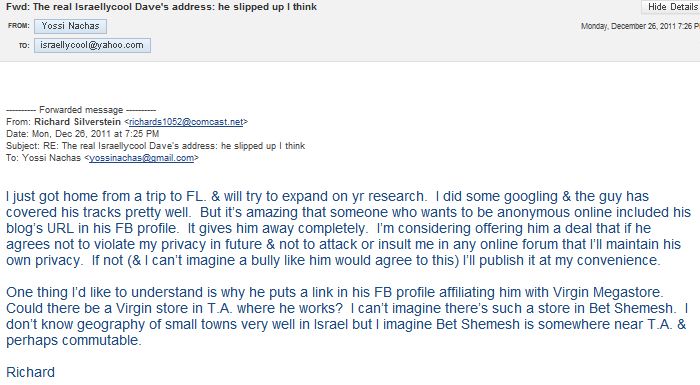Select the Yossi Nachas sender chip
Viewport: 700px width, 385px height.
(x=71, y=26)
